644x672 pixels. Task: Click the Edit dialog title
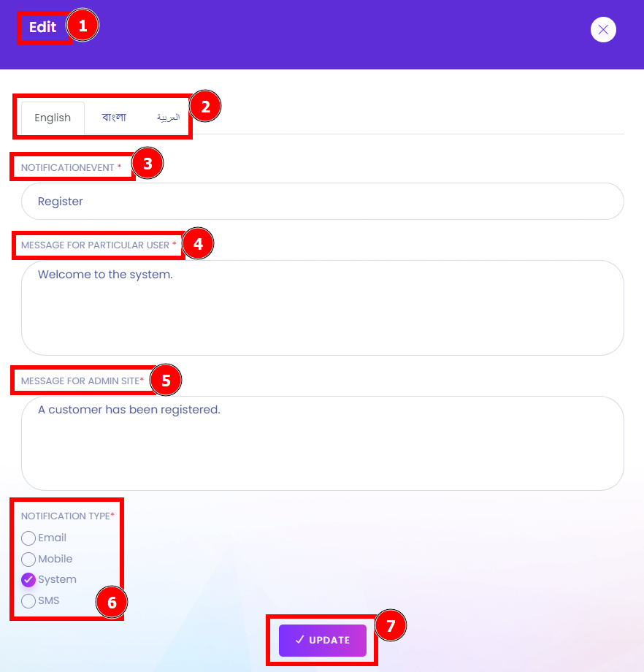click(x=42, y=27)
